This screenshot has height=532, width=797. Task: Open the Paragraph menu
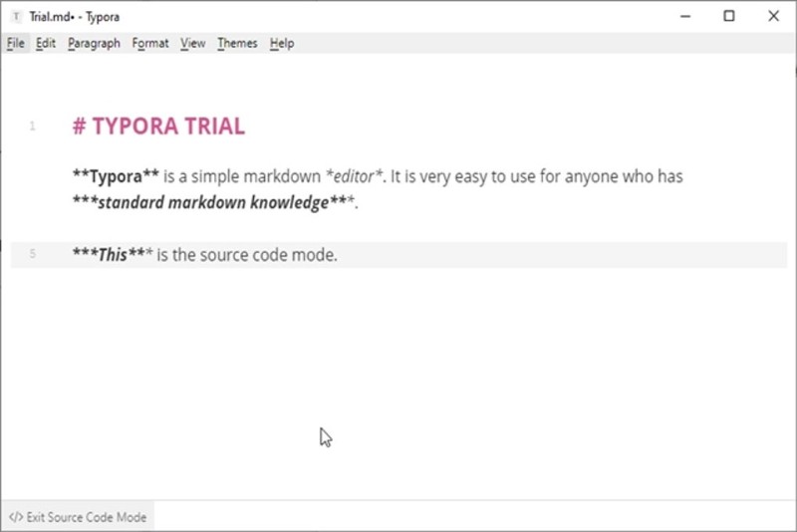94,43
